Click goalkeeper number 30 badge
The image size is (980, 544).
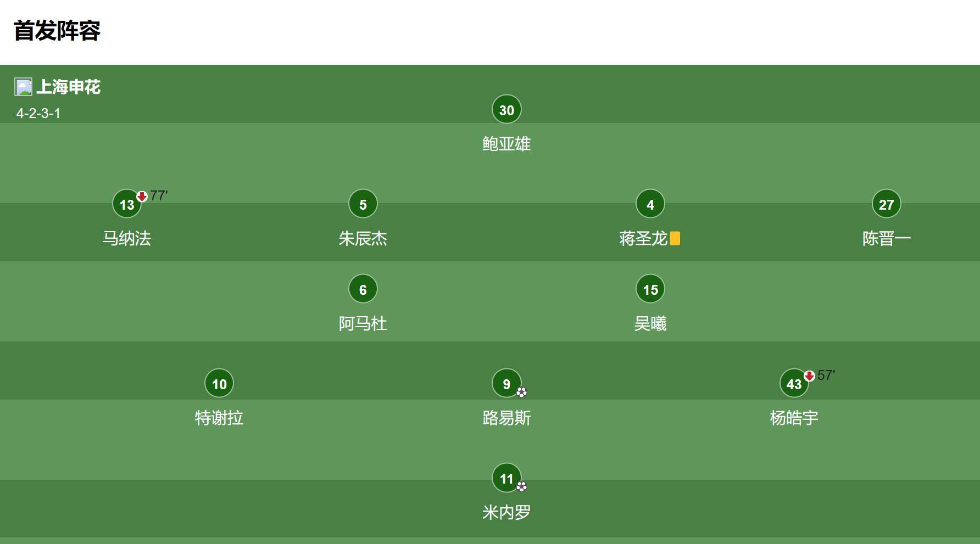[506, 110]
